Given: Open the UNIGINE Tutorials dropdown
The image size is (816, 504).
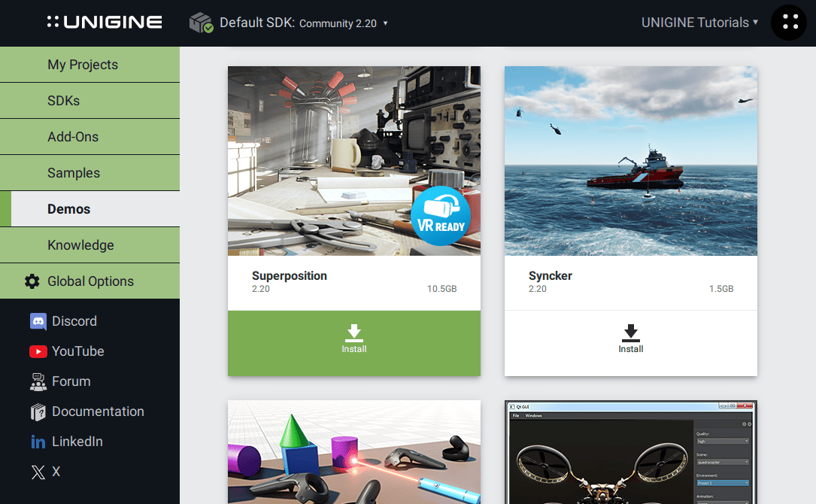Looking at the screenshot, I should (x=698, y=22).
